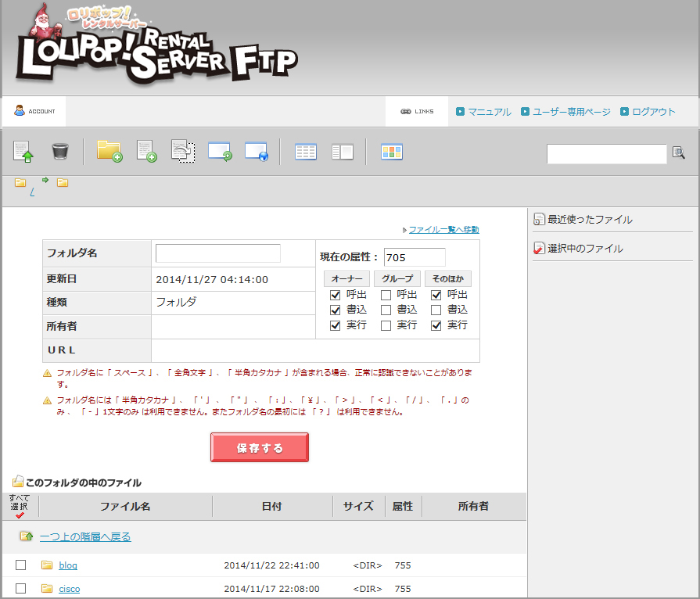Click the フォルダ名 text input field
This screenshot has height=599, width=700.
(x=217, y=253)
